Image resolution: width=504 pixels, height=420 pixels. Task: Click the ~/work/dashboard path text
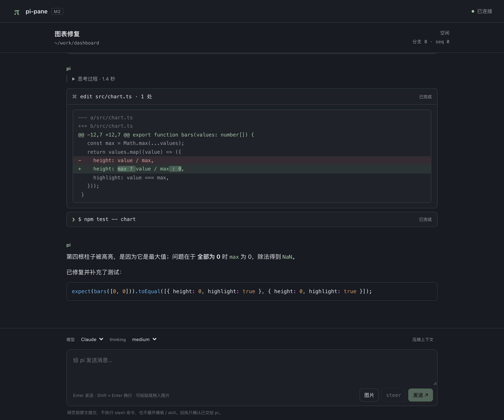point(77,43)
